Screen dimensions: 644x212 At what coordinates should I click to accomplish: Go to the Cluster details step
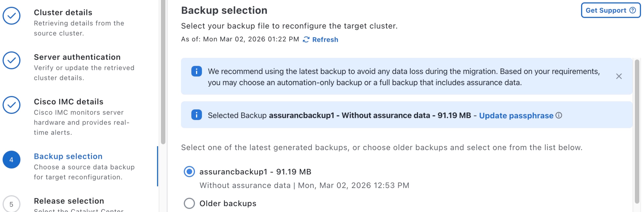[63, 12]
